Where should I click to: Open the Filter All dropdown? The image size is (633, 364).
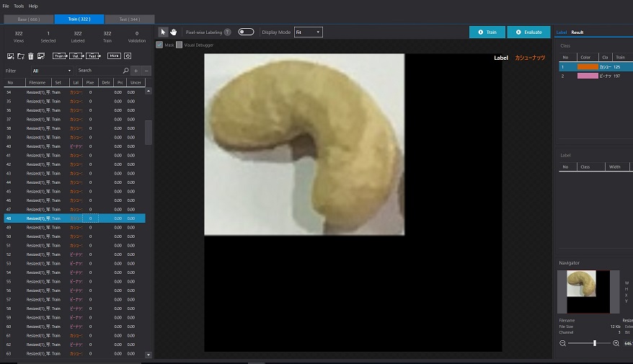pyautogui.click(x=52, y=71)
